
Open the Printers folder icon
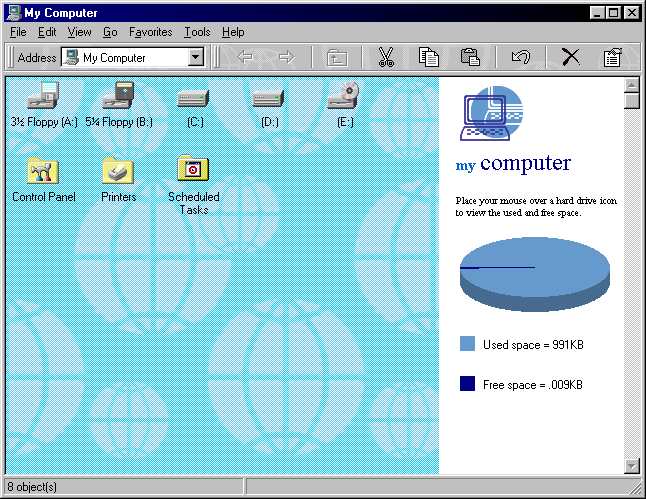(118, 170)
